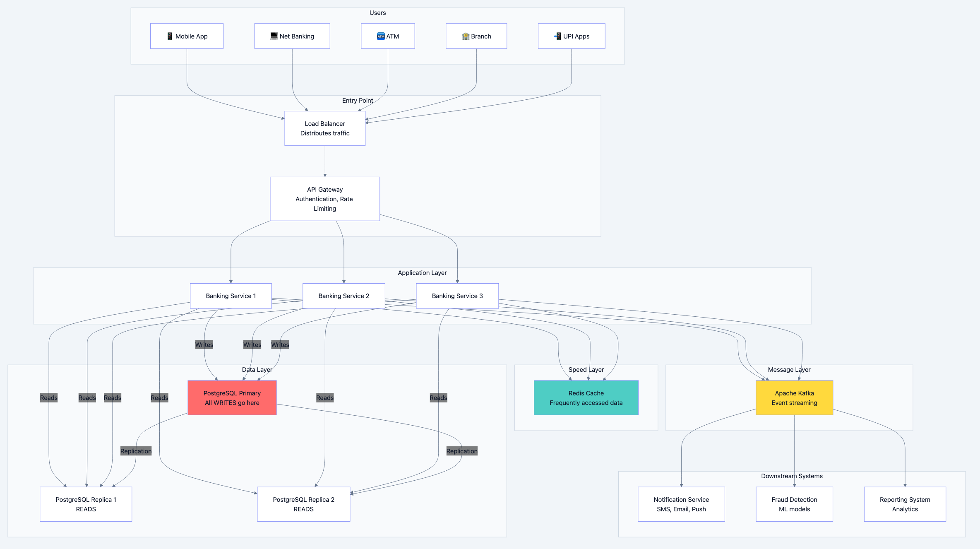The width and height of the screenshot is (980, 549).
Task: Select the teal Redis Cache node
Action: 586,397
